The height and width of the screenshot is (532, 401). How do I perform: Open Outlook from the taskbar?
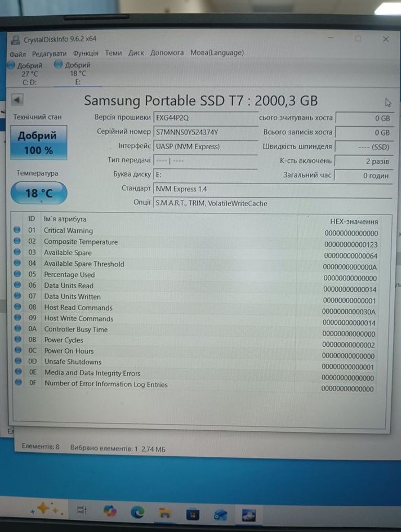220,515
